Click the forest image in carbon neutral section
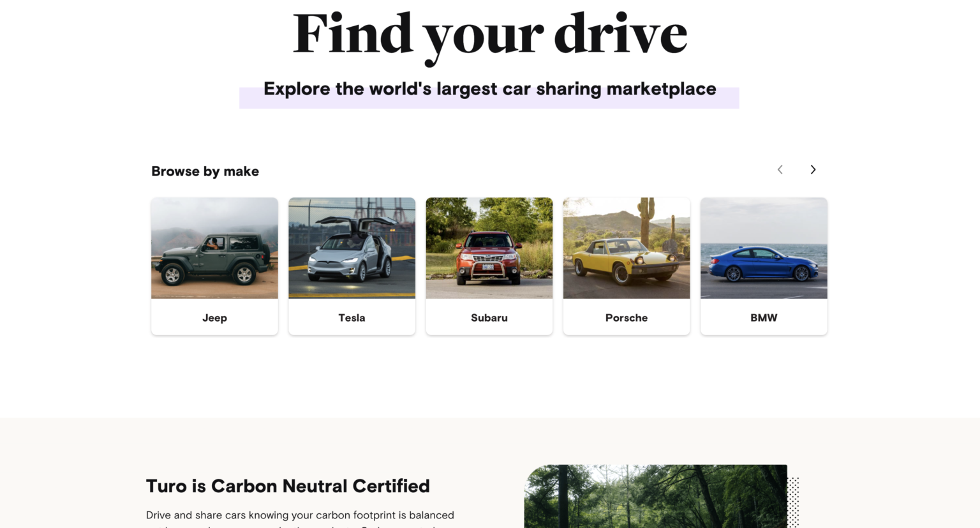980x528 pixels. (x=656, y=496)
